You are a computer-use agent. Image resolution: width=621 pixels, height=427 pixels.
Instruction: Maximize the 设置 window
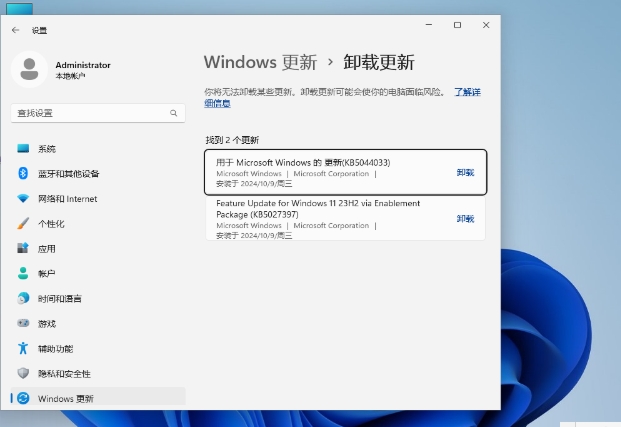457,25
